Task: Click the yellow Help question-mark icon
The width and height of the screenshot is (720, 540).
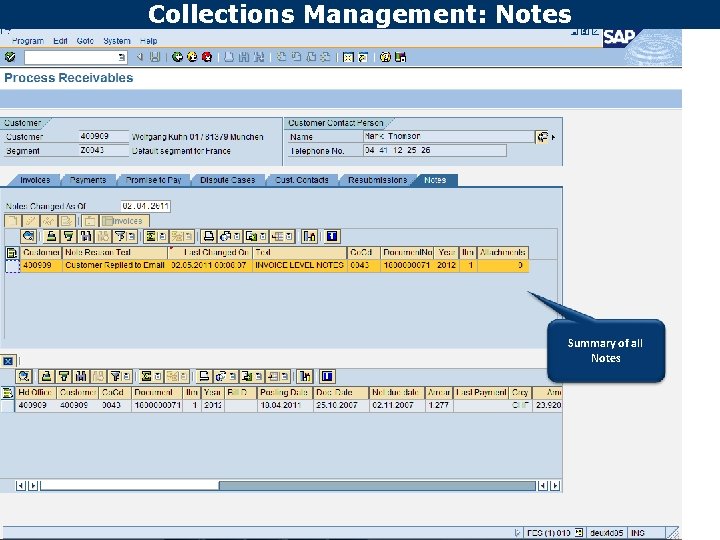Action: (385, 57)
